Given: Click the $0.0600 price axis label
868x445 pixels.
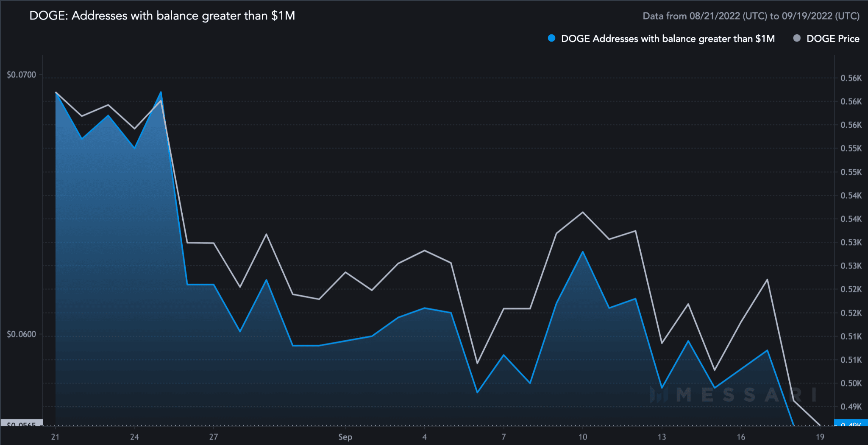Looking at the screenshot, I should (22, 334).
